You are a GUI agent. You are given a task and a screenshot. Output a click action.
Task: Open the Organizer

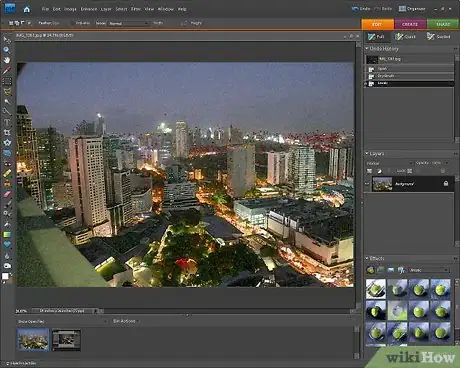(412, 9)
